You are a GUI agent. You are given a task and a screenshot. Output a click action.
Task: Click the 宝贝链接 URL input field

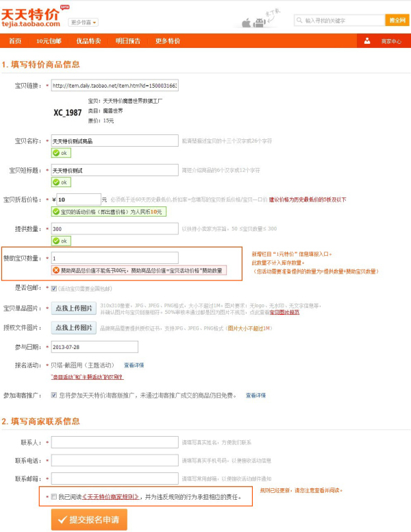pos(115,86)
